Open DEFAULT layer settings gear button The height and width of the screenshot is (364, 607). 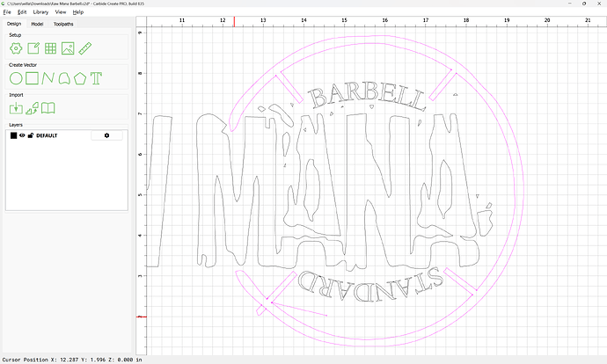107,135
